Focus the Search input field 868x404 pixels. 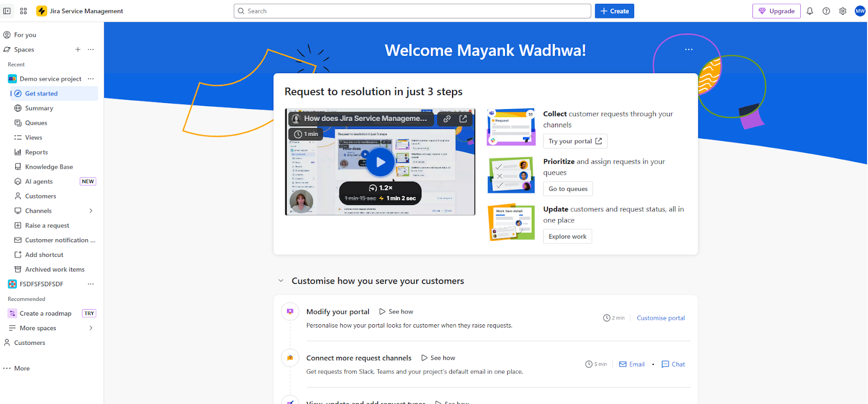point(412,11)
